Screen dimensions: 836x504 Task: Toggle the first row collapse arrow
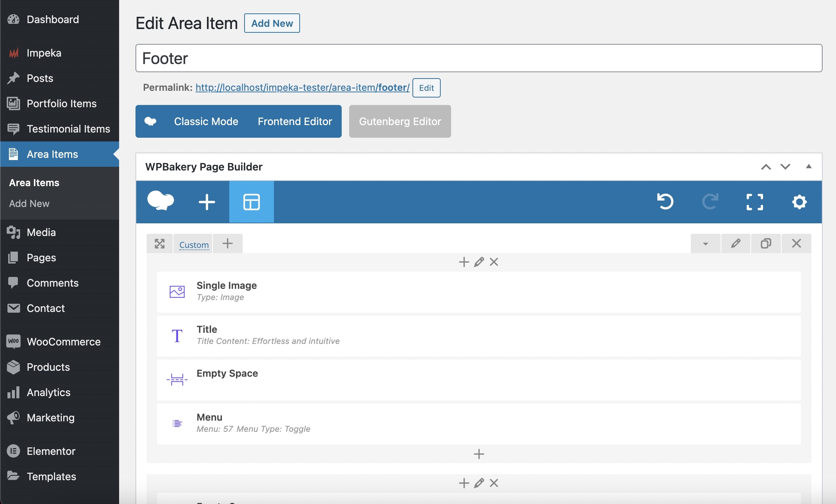(705, 244)
